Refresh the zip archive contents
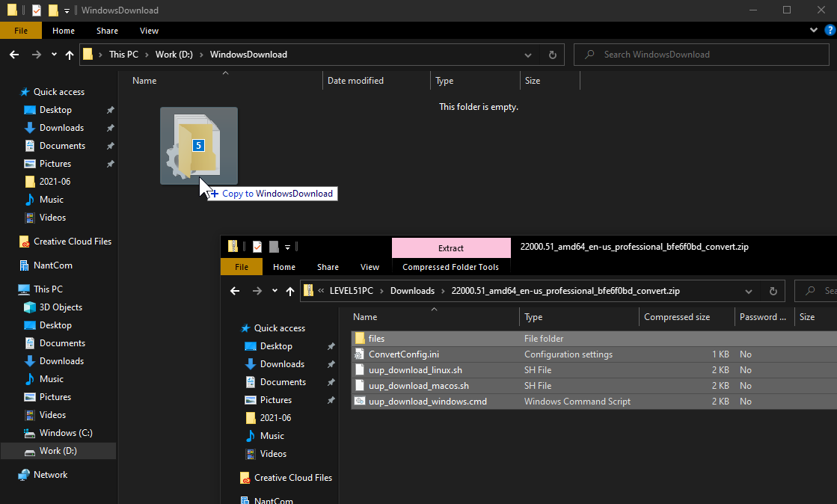 tap(773, 291)
